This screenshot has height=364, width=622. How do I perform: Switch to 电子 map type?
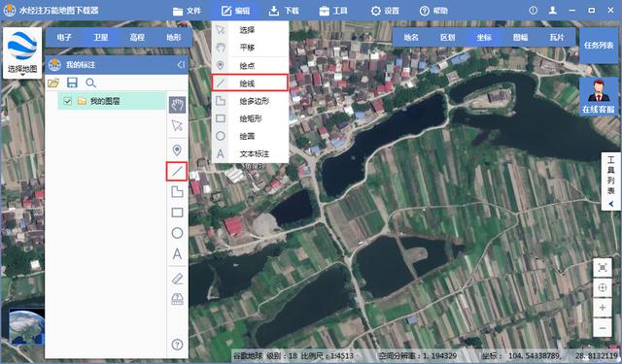pos(64,37)
